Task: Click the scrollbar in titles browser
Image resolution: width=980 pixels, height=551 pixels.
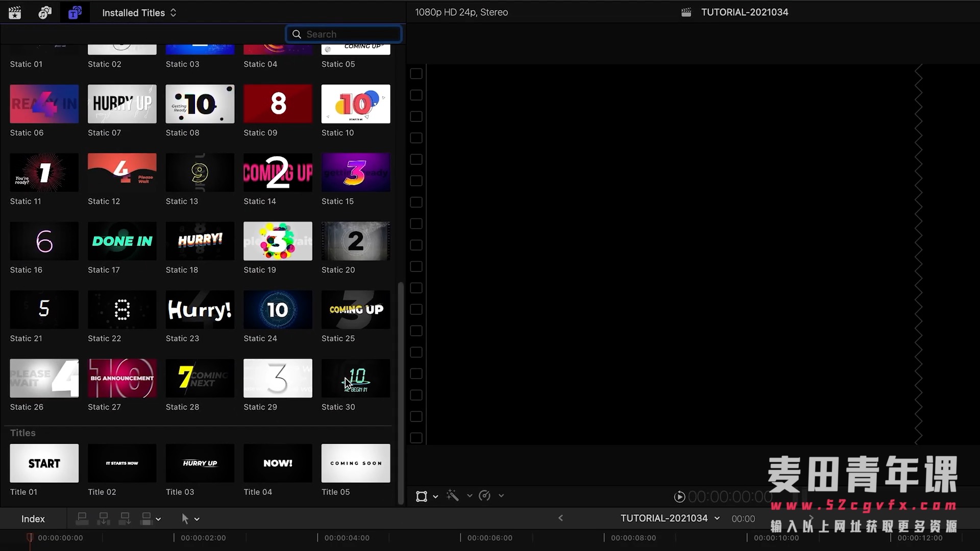Action: (x=401, y=393)
